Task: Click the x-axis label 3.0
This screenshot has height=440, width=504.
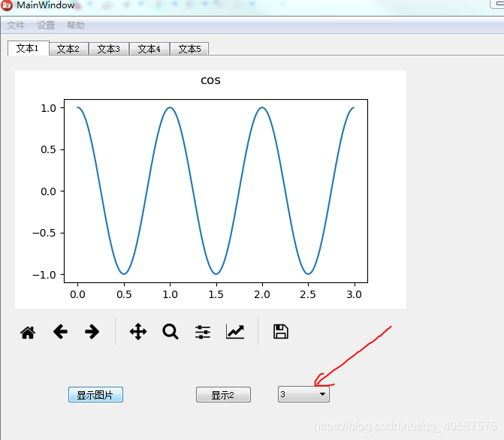Action: [x=354, y=294]
